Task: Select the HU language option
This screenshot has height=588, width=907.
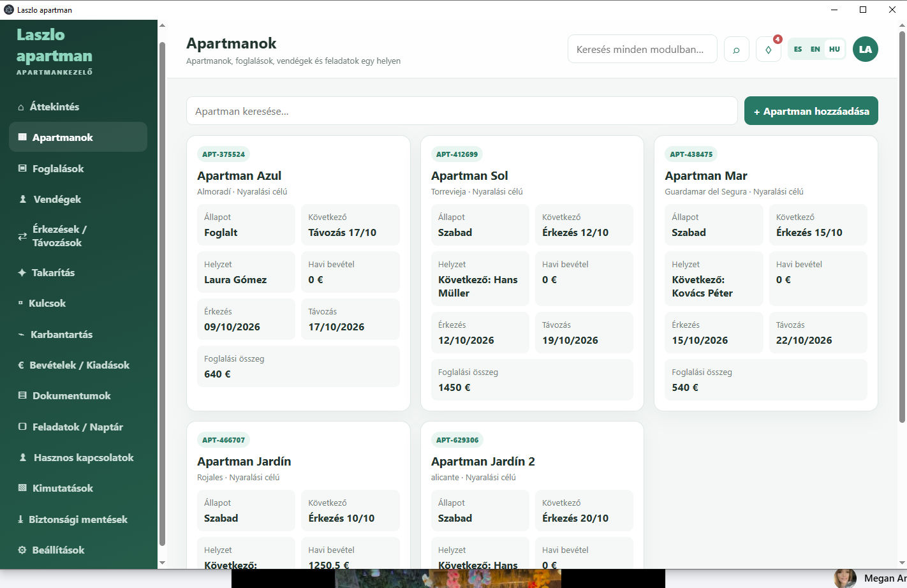Action: click(x=834, y=49)
